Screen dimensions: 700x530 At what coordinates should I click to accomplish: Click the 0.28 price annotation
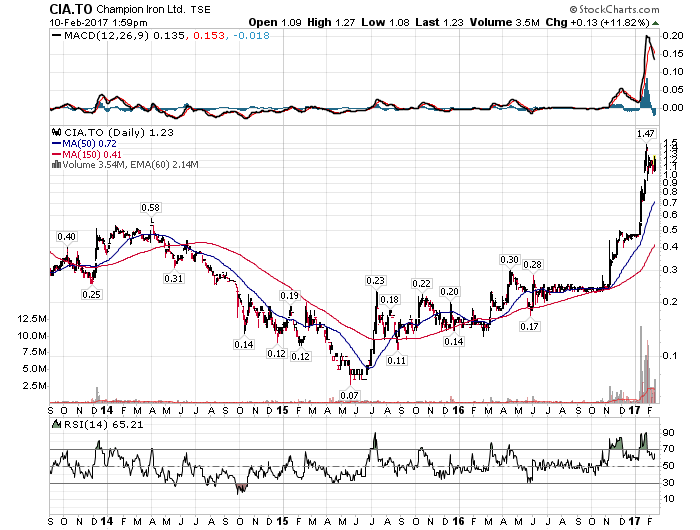pos(533,264)
